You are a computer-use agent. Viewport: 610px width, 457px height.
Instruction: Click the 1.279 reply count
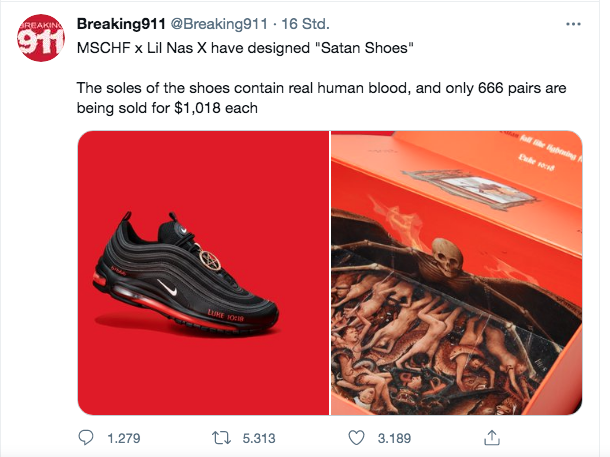[x=124, y=438]
